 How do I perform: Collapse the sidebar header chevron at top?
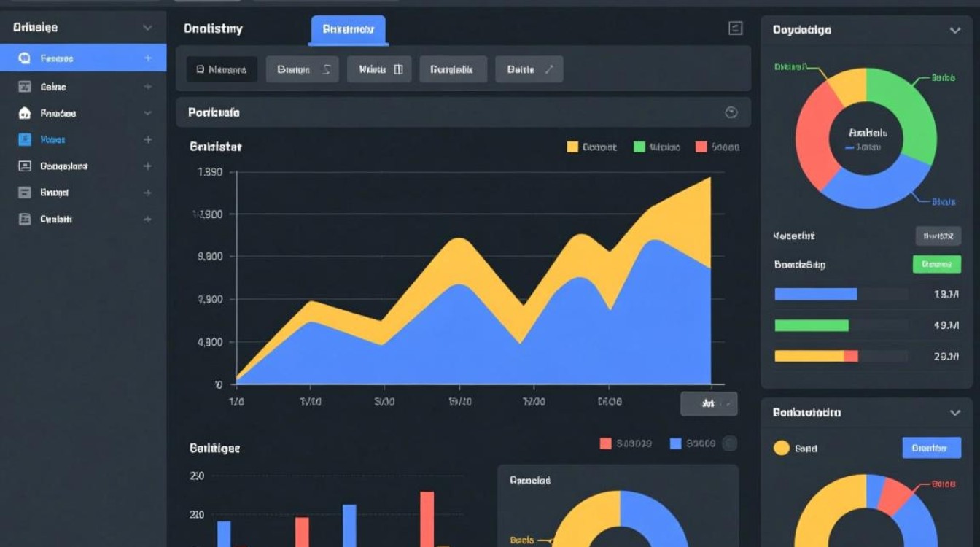point(147,28)
